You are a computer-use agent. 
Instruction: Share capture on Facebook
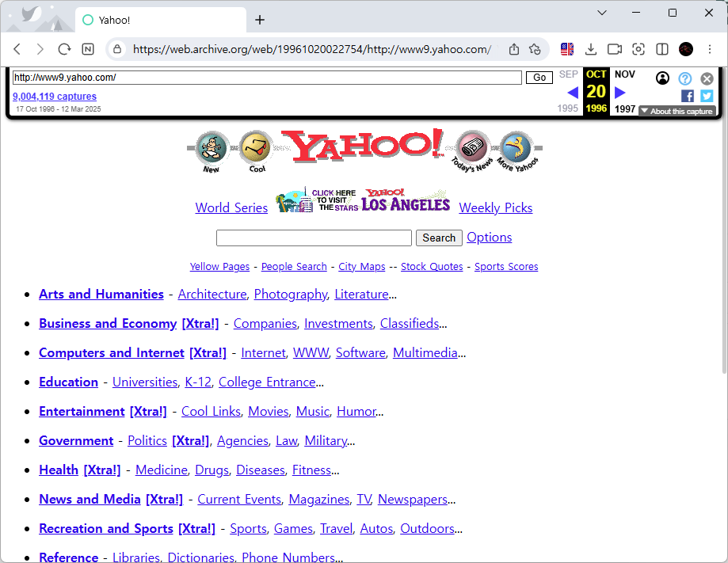point(688,96)
